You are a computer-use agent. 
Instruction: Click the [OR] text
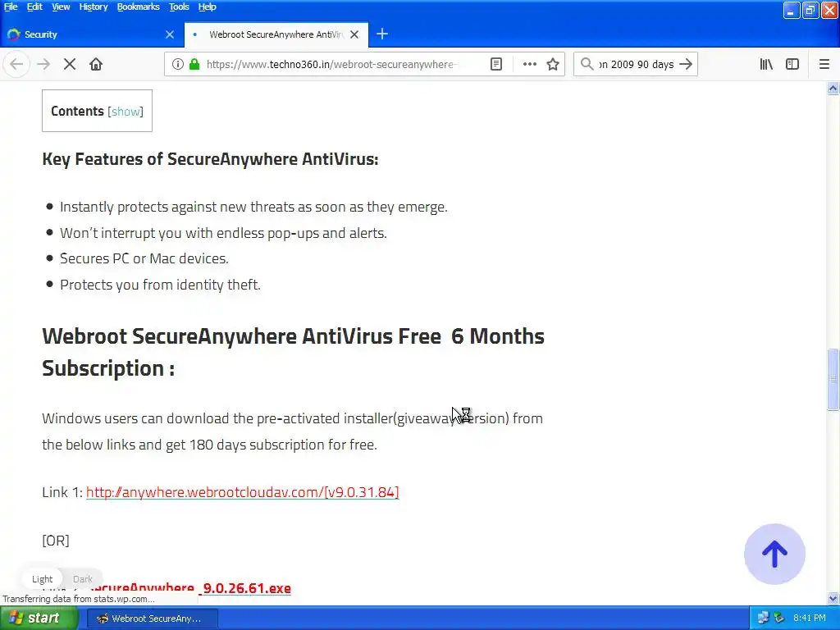(x=56, y=541)
